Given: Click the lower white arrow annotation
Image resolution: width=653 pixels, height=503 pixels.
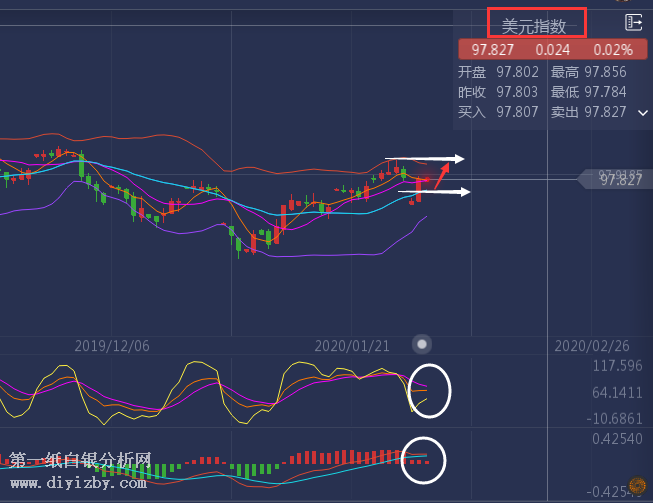Looking at the screenshot, I should (434, 192).
